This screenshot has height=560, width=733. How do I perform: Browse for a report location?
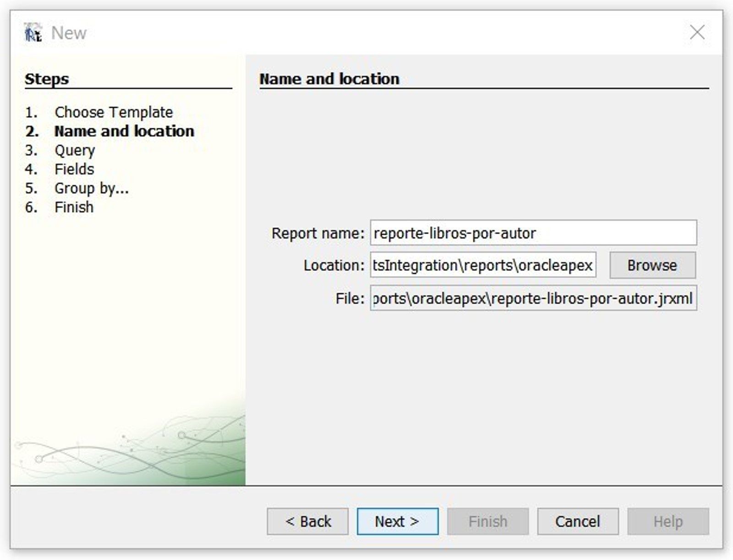(x=652, y=265)
